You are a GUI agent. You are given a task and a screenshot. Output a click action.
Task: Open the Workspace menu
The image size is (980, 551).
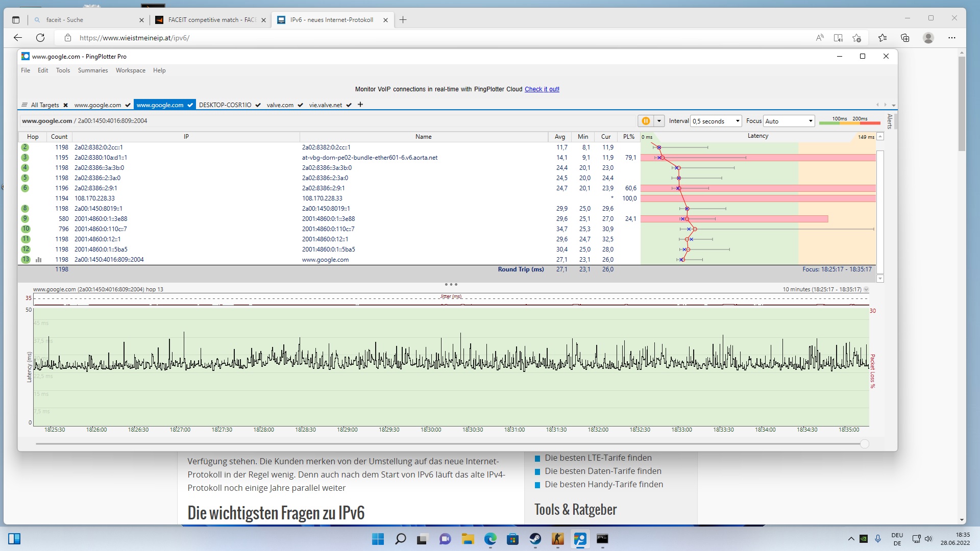point(130,70)
